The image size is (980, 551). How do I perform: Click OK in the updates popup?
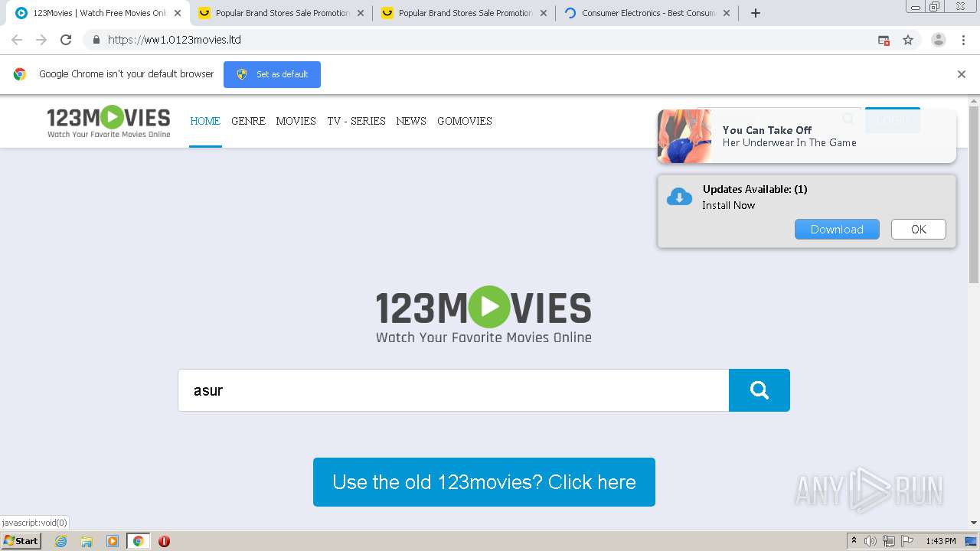(919, 230)
